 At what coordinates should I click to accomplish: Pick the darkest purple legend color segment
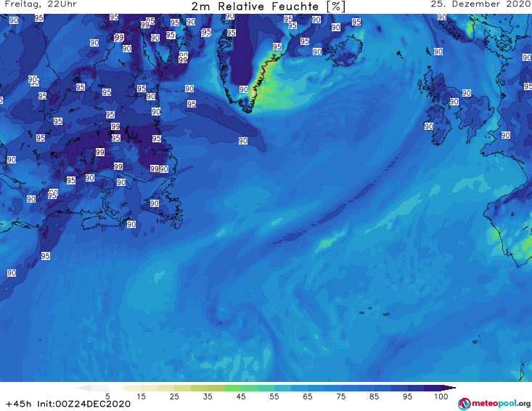coord(448,388)
